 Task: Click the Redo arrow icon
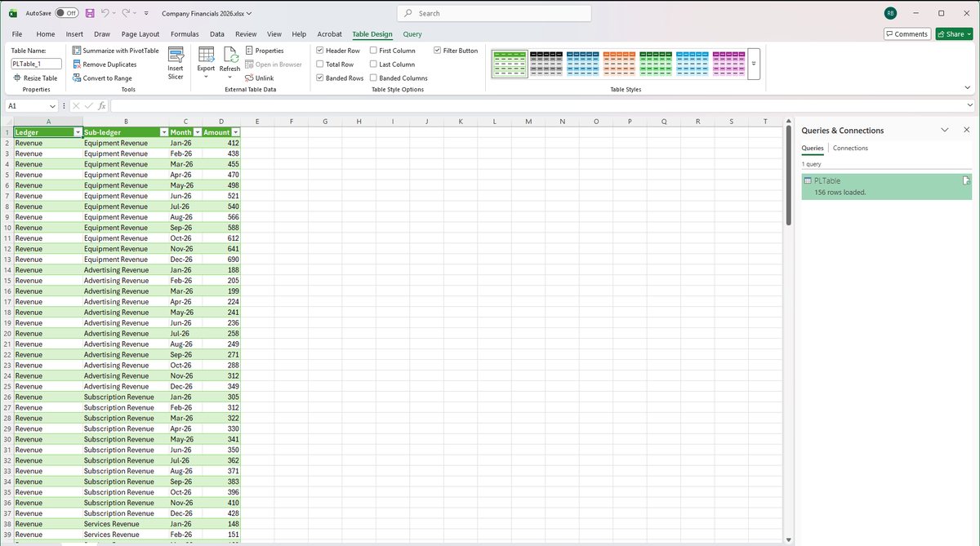coord(127,13)
